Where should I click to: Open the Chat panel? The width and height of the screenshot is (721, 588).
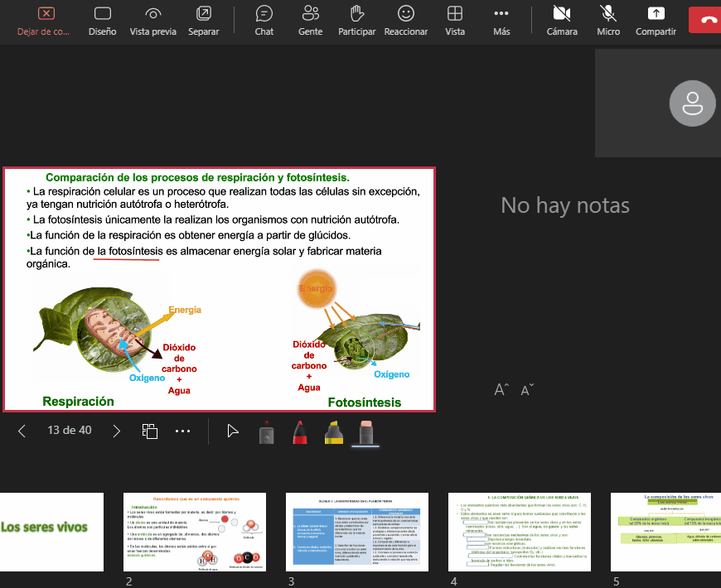(x=264, y=22)
